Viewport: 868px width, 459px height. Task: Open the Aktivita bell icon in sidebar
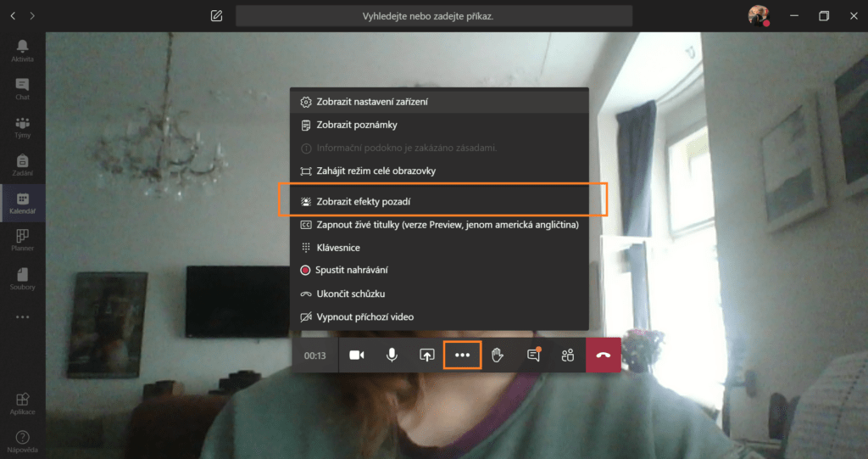tap(22, 50)
